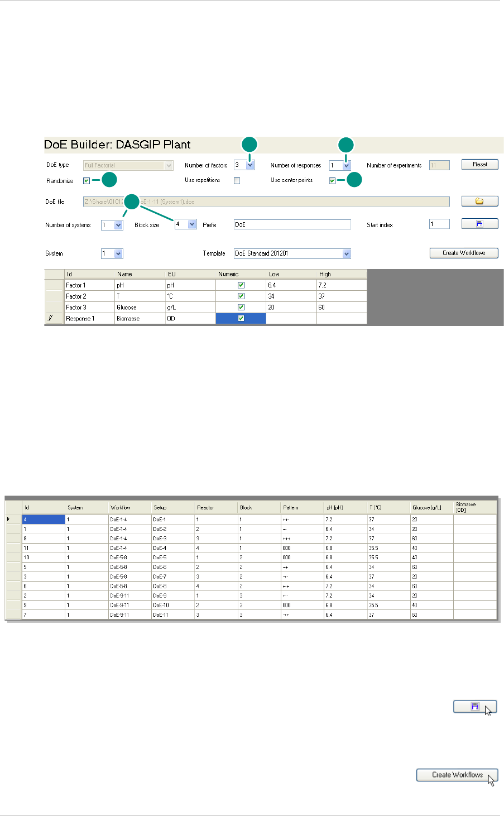The image size is (504, 816).
Task: Select the highlighted Id cell '4' in run table
Action: tap(44, 519)
